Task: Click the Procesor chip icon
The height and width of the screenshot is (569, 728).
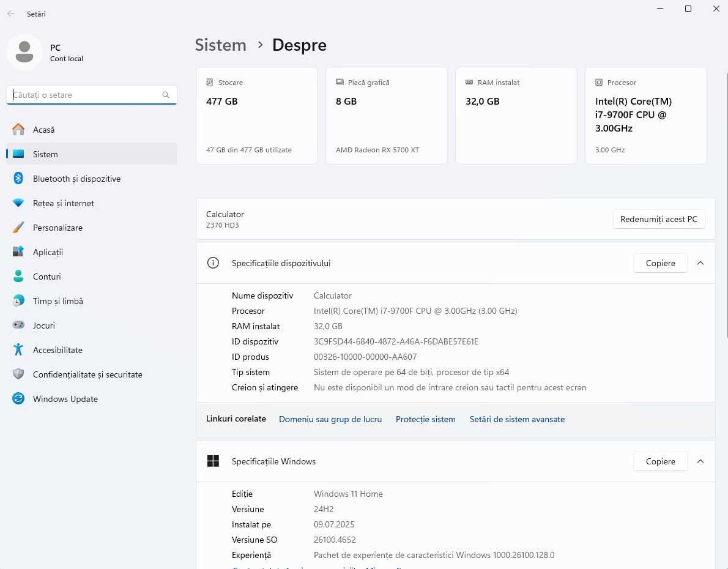Action: pyautogui.click(x=599, y=82)
